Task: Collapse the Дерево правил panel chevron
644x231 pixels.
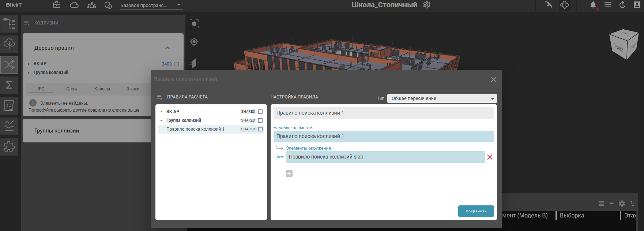Action: 167,48
